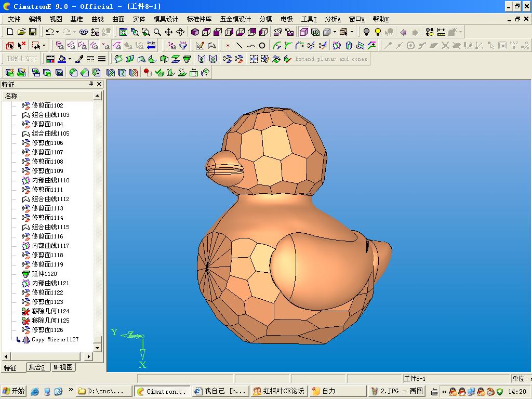Click the feature tree scroll down arrow
Screen dimensions: 532x399
[x=97, y=348]
